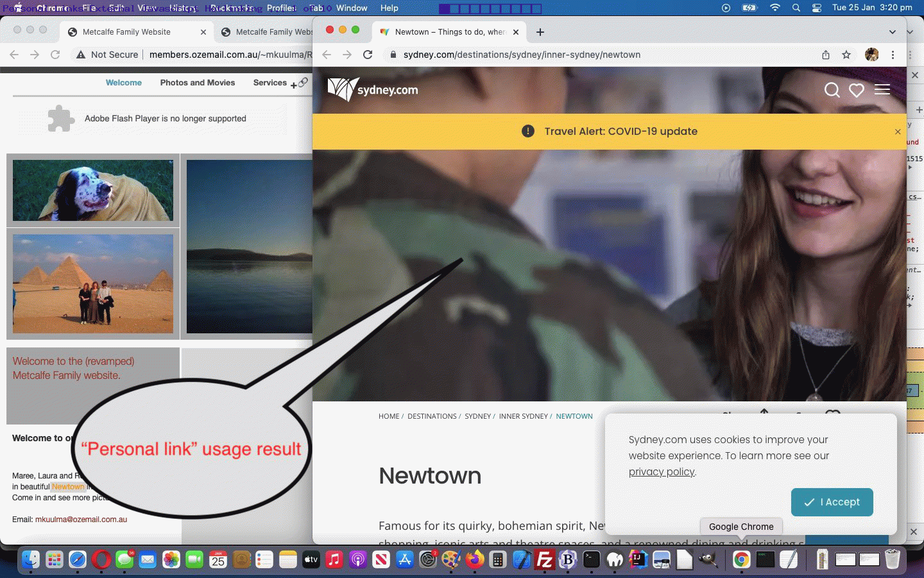This screenshot has height=578, width=924.
Task: Open FileZilla from the Dock
Action: 545,560
